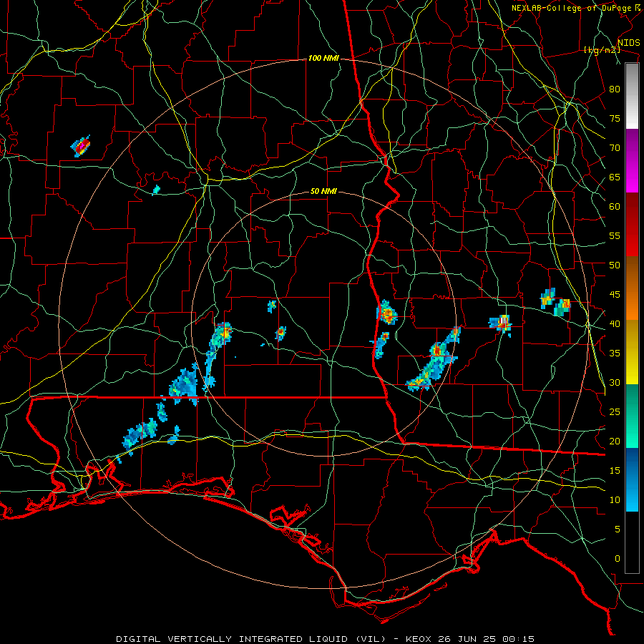
Task: Click the scale value 0
Action: (618, 559)
